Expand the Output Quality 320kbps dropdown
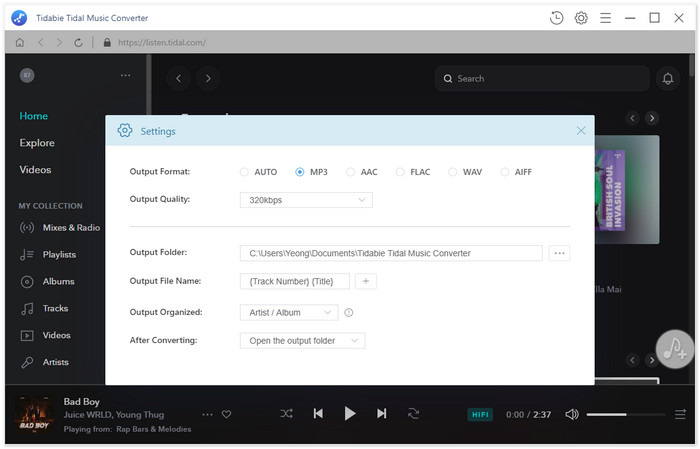This screenshot has height=449, width=700. pos(306,200)
